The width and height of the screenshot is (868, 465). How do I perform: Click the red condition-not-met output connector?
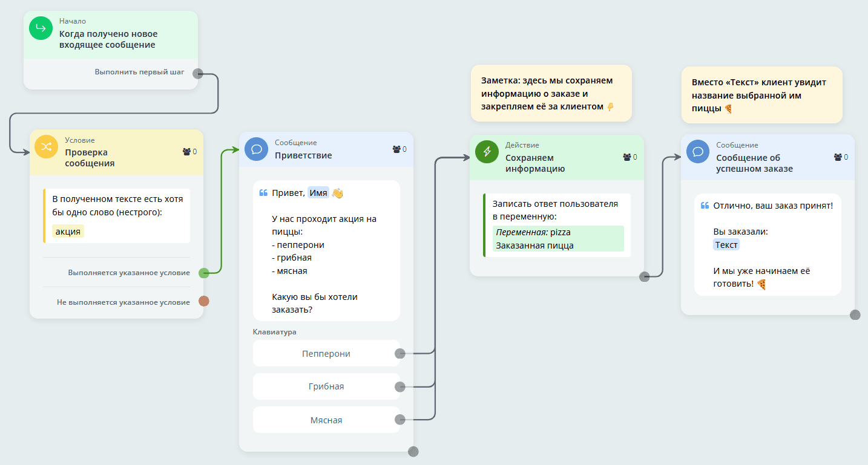(204, 301)
